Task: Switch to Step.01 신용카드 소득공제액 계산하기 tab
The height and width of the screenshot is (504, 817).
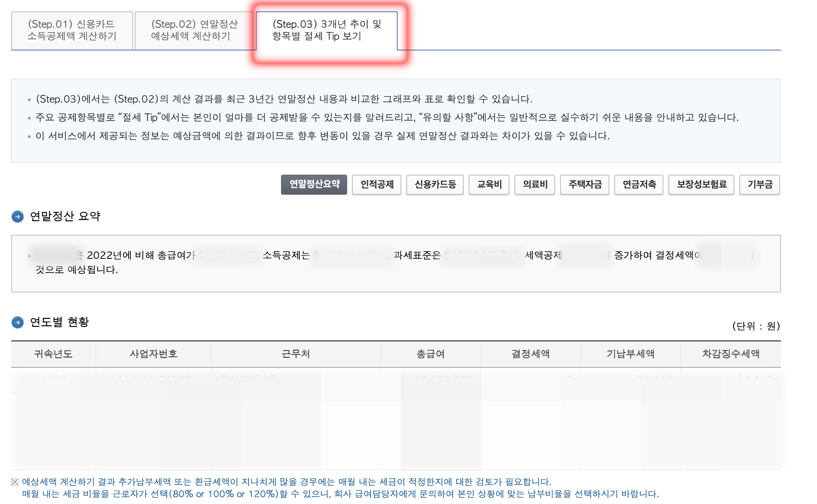Action: [x=71, y=29]
